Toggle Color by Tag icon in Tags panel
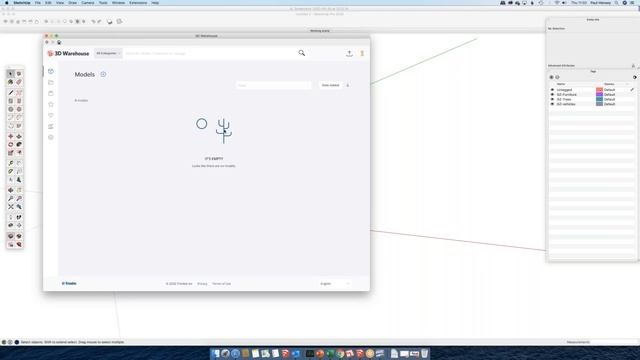The image size is (640, 360). tap(635, 77)
